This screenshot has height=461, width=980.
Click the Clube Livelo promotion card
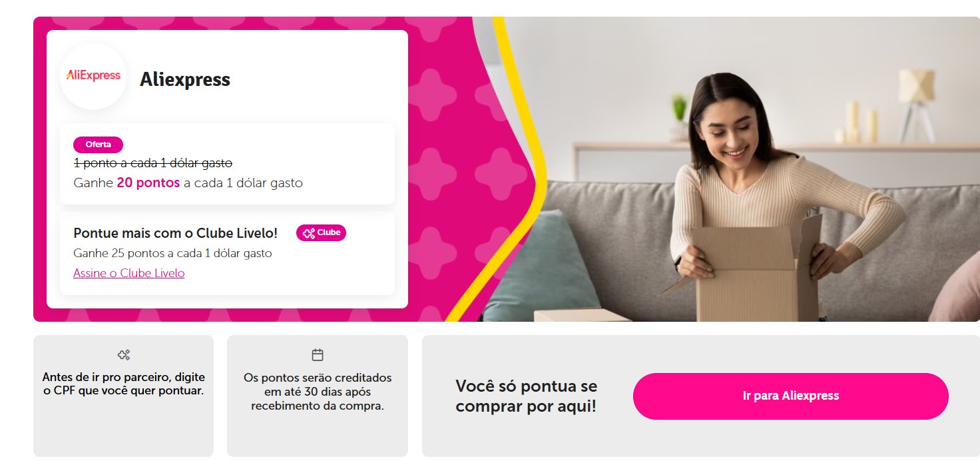[x=227, y=253]
